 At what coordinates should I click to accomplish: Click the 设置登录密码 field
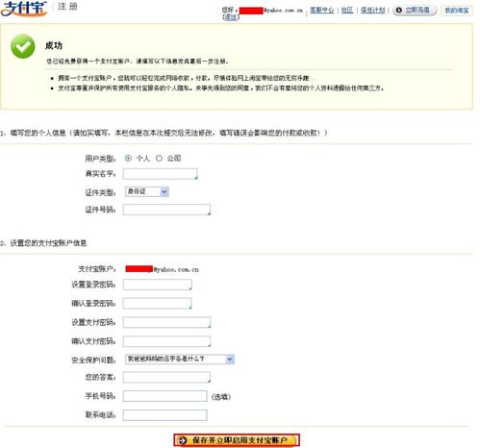[x=158, y=285]
